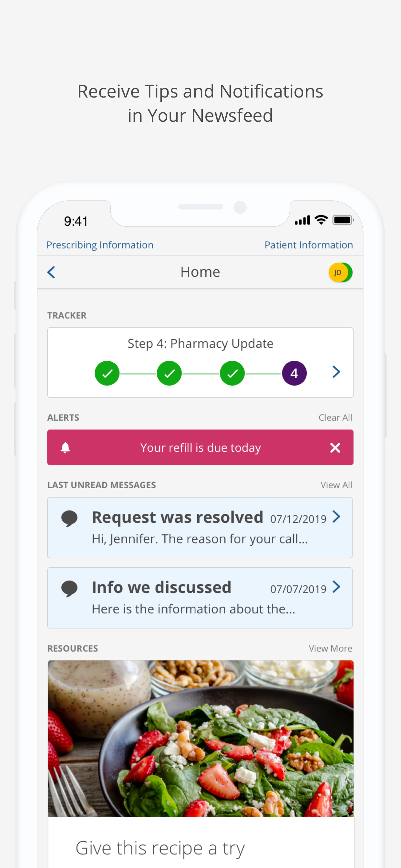This screenshot has height=868, width=401.
Task: Dismiss the refill alert with X
Action: tap(335, 448)
